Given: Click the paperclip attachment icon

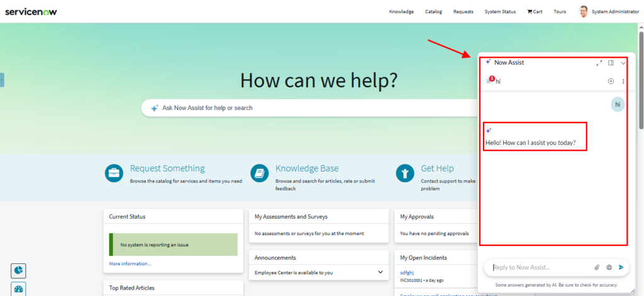Looking at the screenshot, I should click(597, 267).
